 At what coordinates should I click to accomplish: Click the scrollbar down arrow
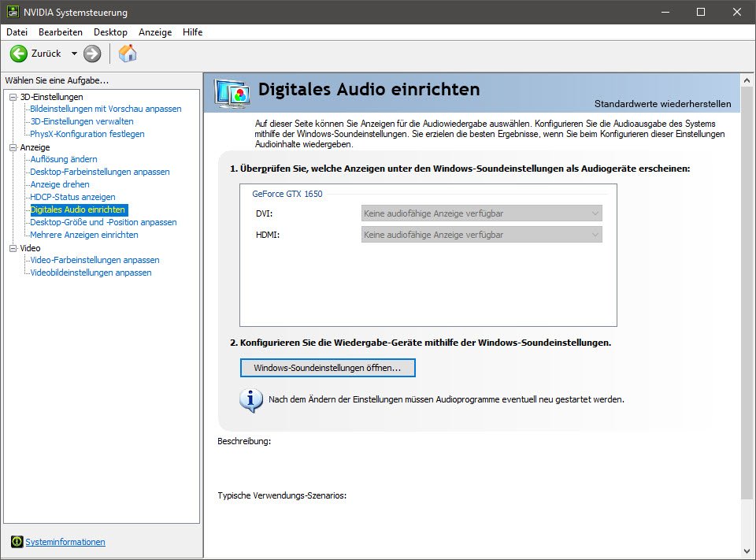coord(747,551)
